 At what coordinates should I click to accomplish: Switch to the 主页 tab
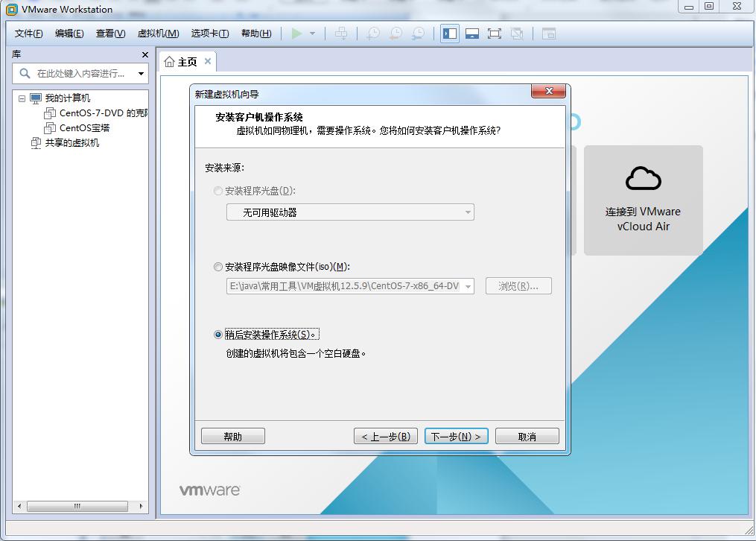click(188, 62)
